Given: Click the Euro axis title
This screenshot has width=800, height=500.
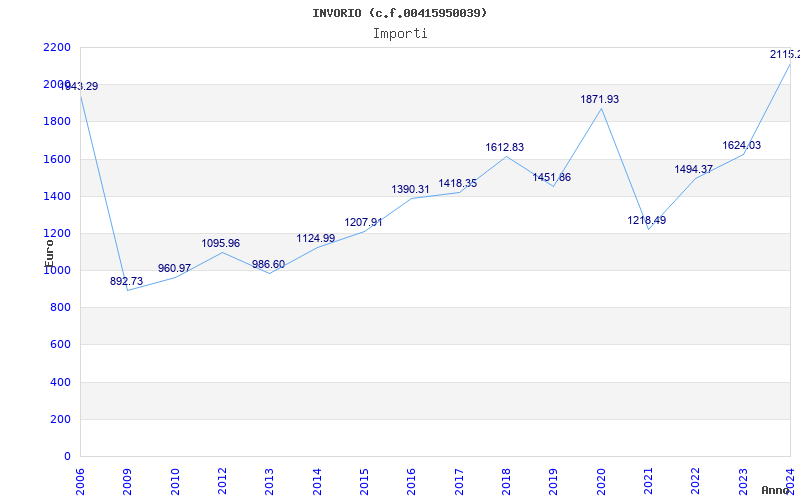Looking at the screenshot, I should pos(49,253).
